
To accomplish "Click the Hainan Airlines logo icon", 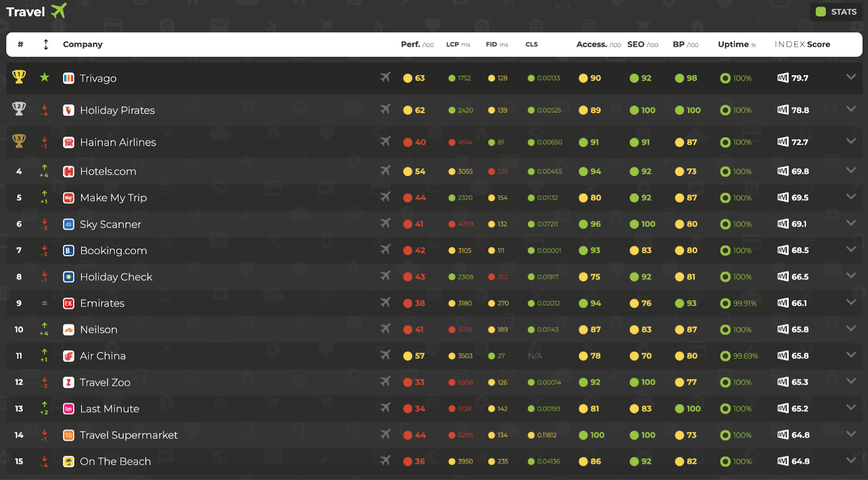I will click(68, 142).
